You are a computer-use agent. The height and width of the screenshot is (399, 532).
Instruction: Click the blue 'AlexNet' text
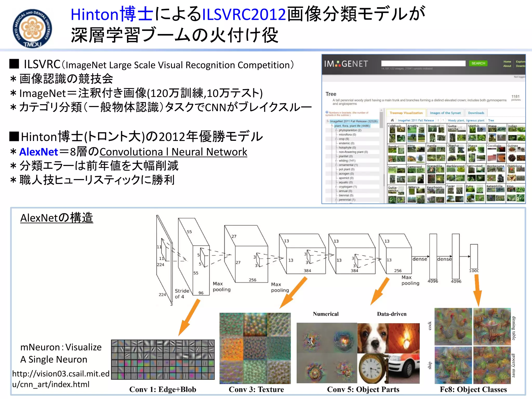[x=39, y=152]
